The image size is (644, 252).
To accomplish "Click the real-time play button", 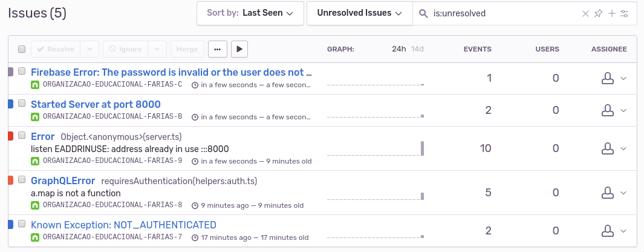I will pos(239,49).
